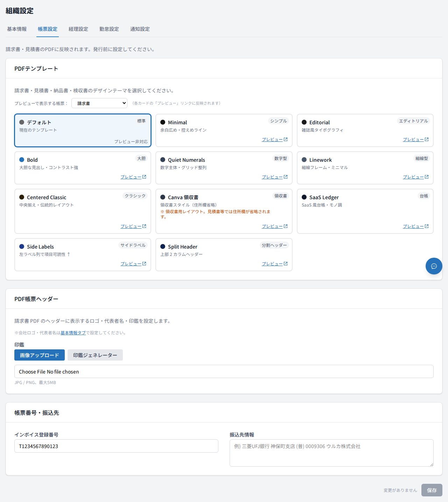Click the 保存 button
Screen dimensions: 448x502
point(432,490)
